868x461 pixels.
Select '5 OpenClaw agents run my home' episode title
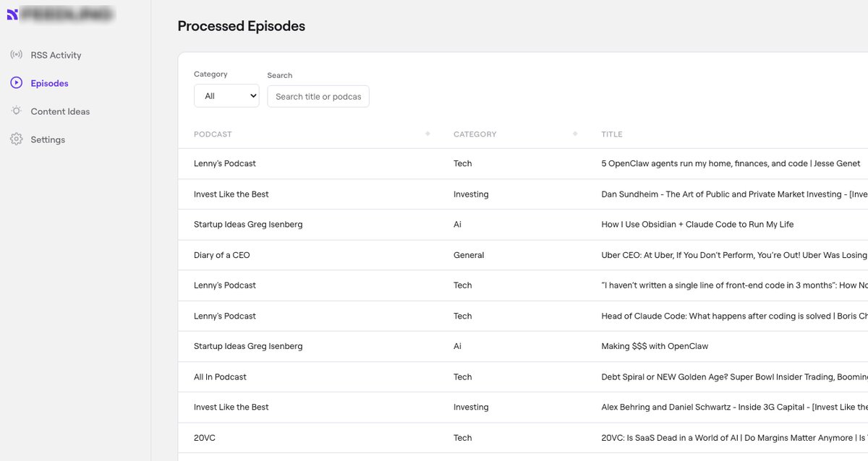(x=731, y=163)
